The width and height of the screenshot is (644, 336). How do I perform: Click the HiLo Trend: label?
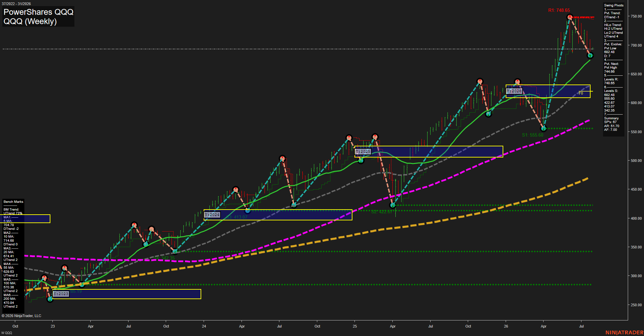pyautogui.click(x=613, y=25)
